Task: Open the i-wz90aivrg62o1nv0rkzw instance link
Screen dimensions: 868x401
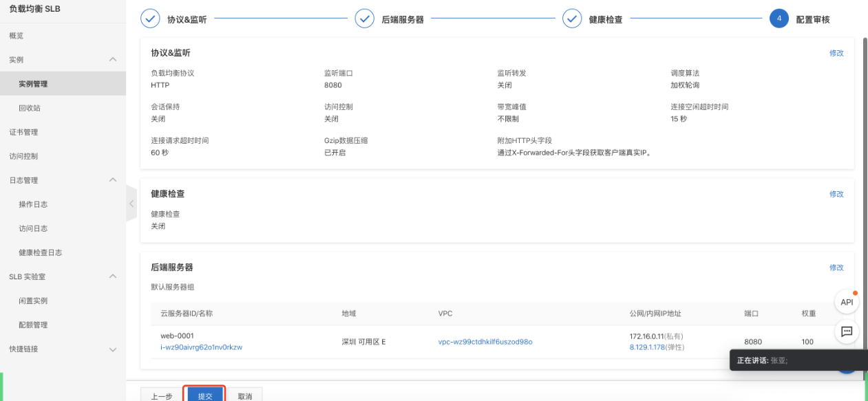Action: pos(200,347)
